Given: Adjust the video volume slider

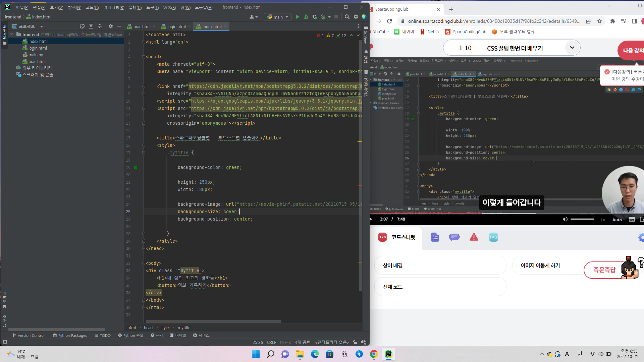Looking at the screenshot, I should pos(583,219).
